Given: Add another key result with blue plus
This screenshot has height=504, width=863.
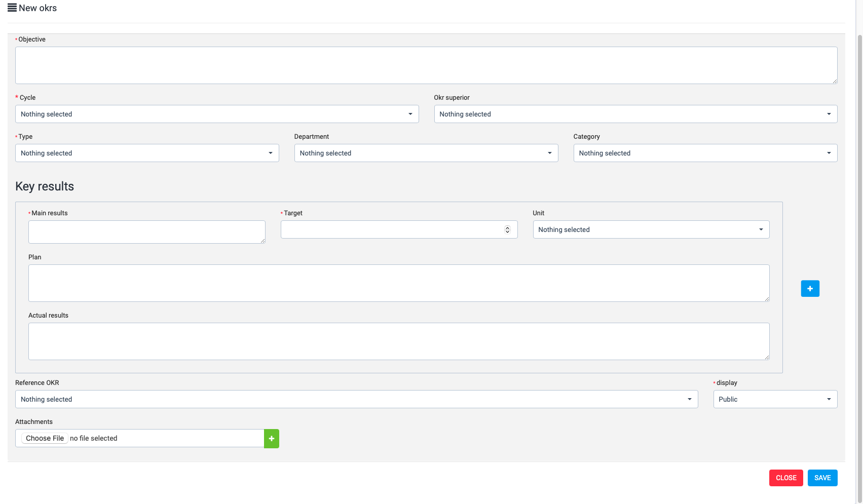Looking at the screenshot, I should 810,289.
